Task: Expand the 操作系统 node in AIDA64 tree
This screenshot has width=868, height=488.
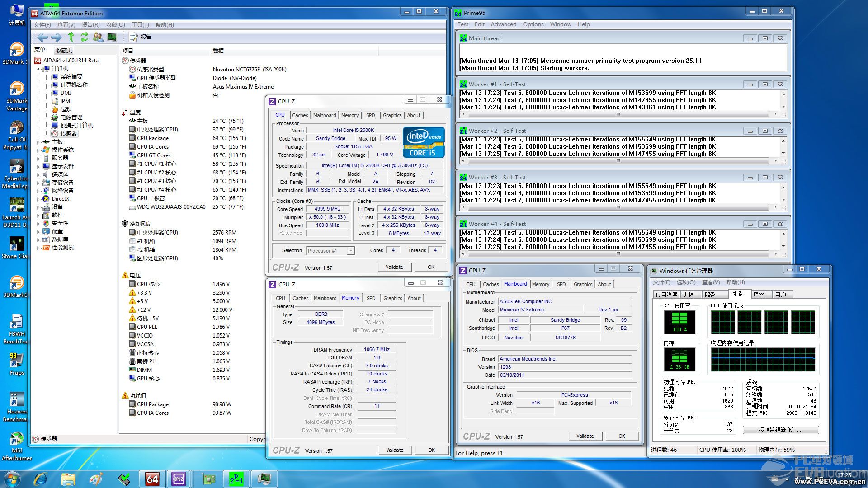Action: [x=38, y=150]
